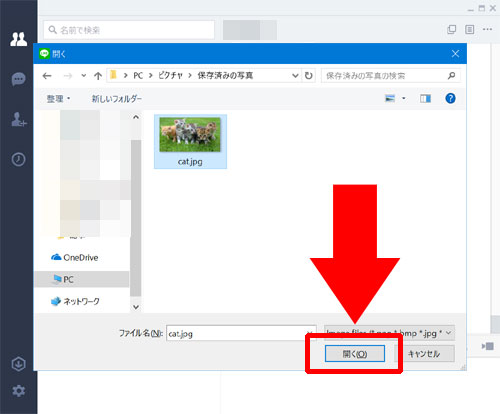The height and width of the screenshot is (414, 500).
Task: Open the file type filter dropdown
Action: 389,333
